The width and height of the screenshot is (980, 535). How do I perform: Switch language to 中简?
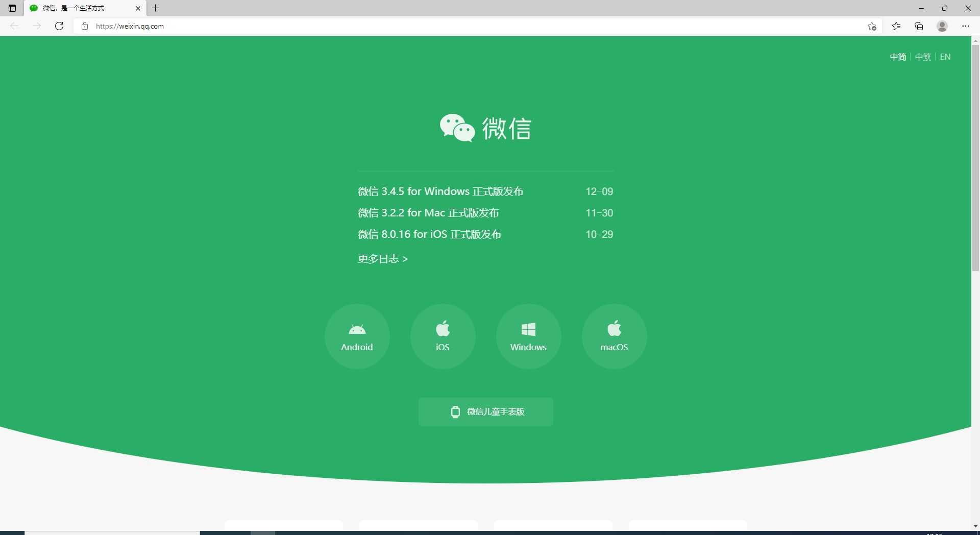click(x=898, y=57)
